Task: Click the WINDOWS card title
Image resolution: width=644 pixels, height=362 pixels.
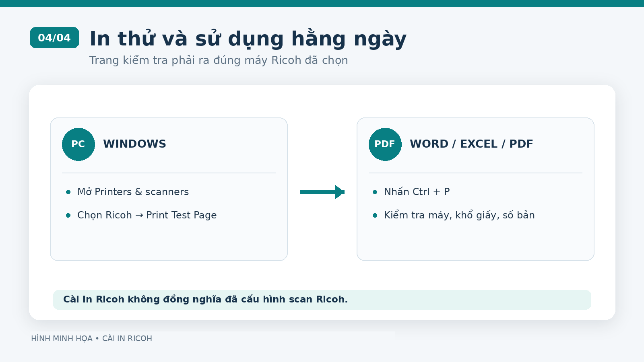Action: 134,144
